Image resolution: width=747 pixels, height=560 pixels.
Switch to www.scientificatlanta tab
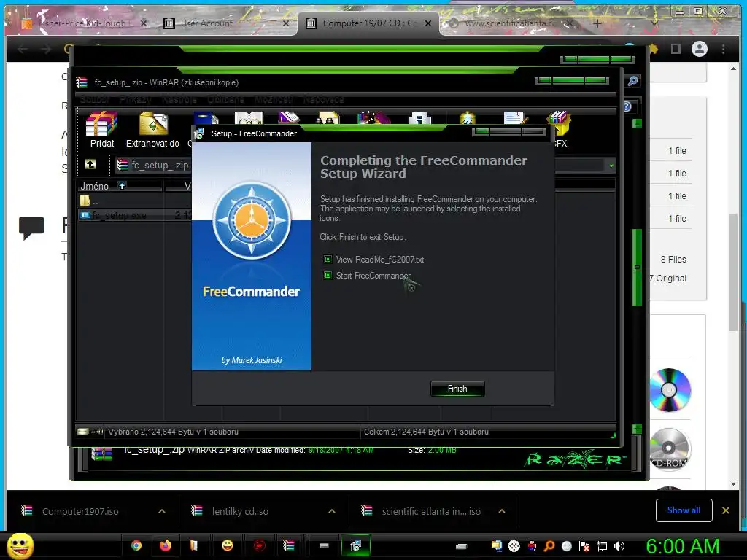pyautogui.click(x=510, y=23)
